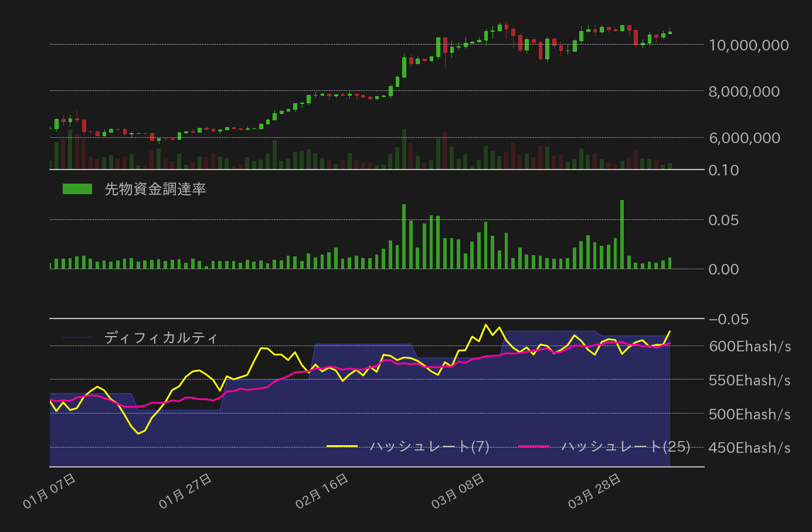Viewport: 812px width, 532px height.
Task: Click the pink ハッシュレート(25) legend line
Action: [534, 446]
